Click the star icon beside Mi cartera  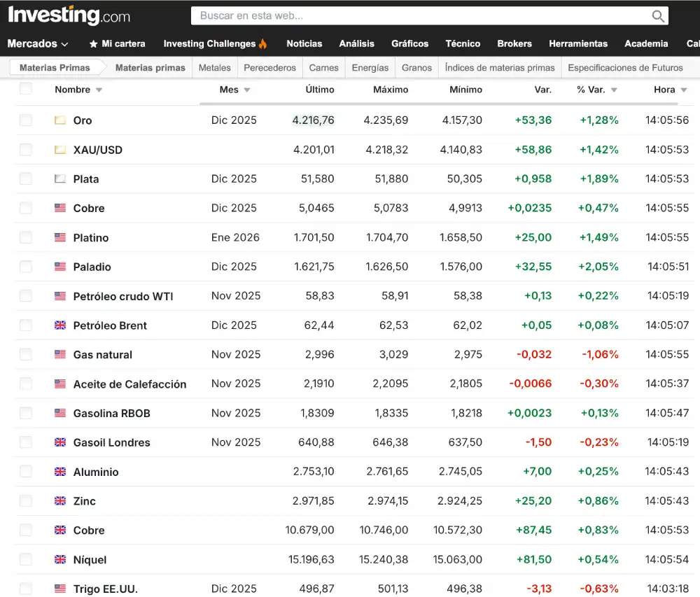(94, 43)
